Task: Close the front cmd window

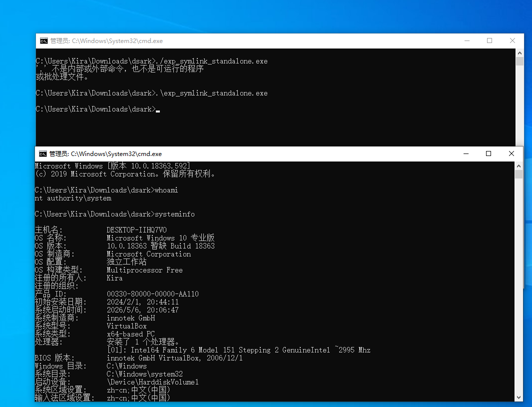Action: (512, 154)
